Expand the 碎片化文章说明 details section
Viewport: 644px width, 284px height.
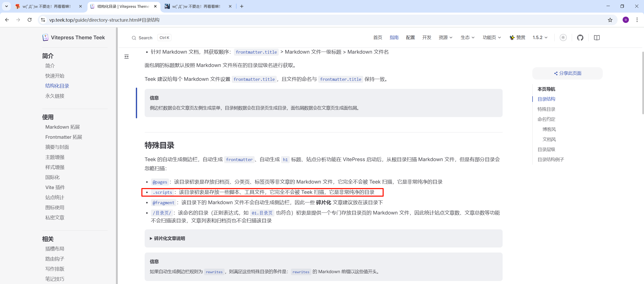click(x=169, y=238)
